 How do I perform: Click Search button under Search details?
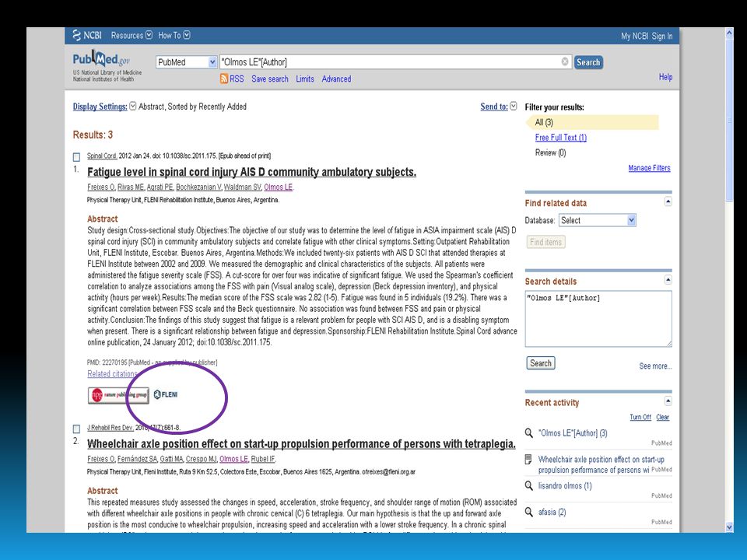[541, 363]
